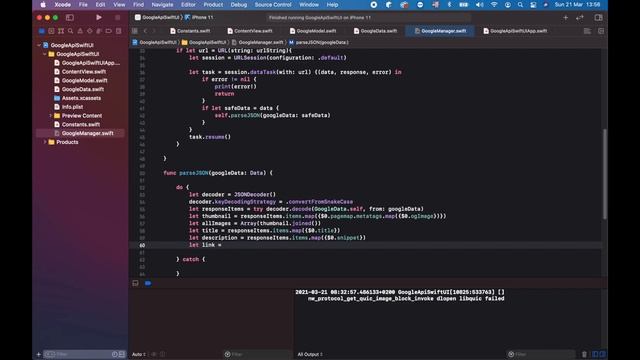Switch to the GoogleData.swift tab
640x360 pixels.
click(376, 31)
